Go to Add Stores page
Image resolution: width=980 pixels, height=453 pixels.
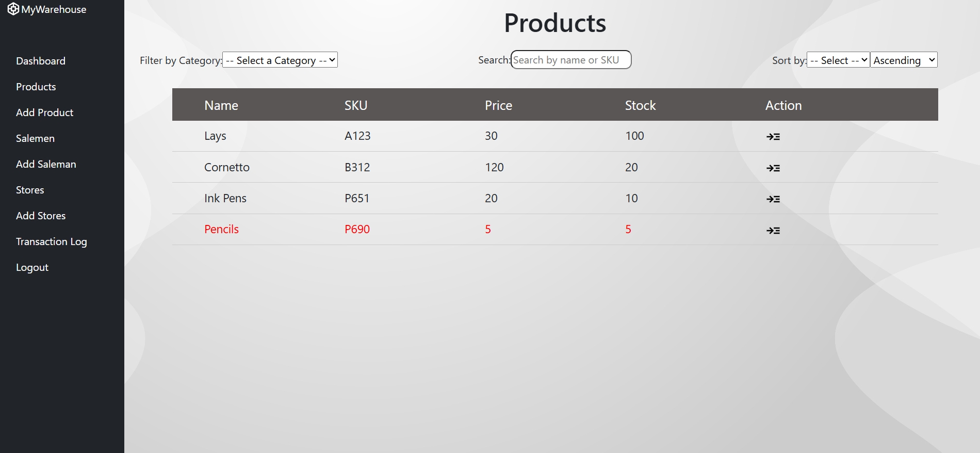click(41, 216)
